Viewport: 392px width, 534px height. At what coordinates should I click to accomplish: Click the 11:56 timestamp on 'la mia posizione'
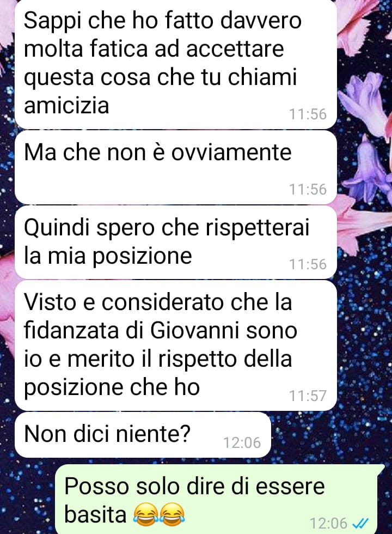pyautogui.click(x=308, y=264)
